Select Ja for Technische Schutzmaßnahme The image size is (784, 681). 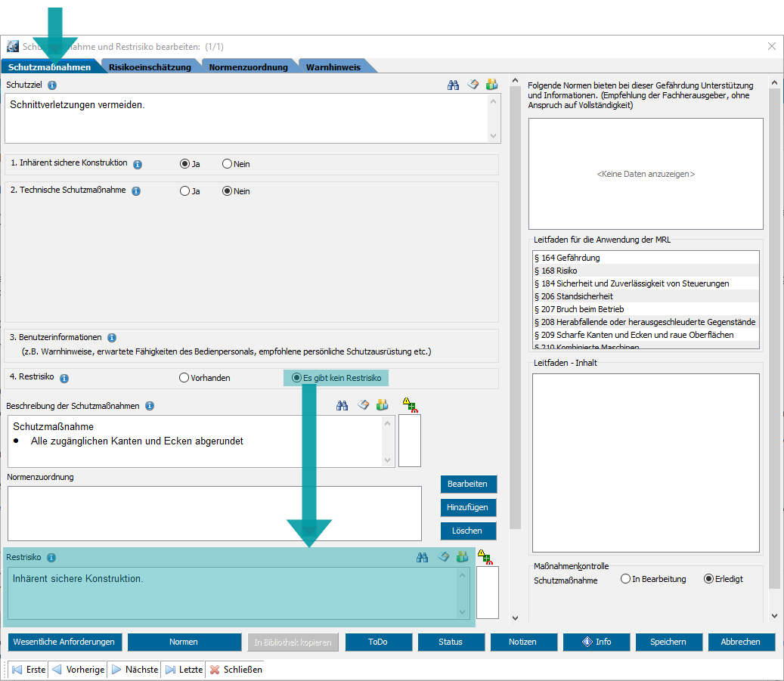click(x=184, y=191)
